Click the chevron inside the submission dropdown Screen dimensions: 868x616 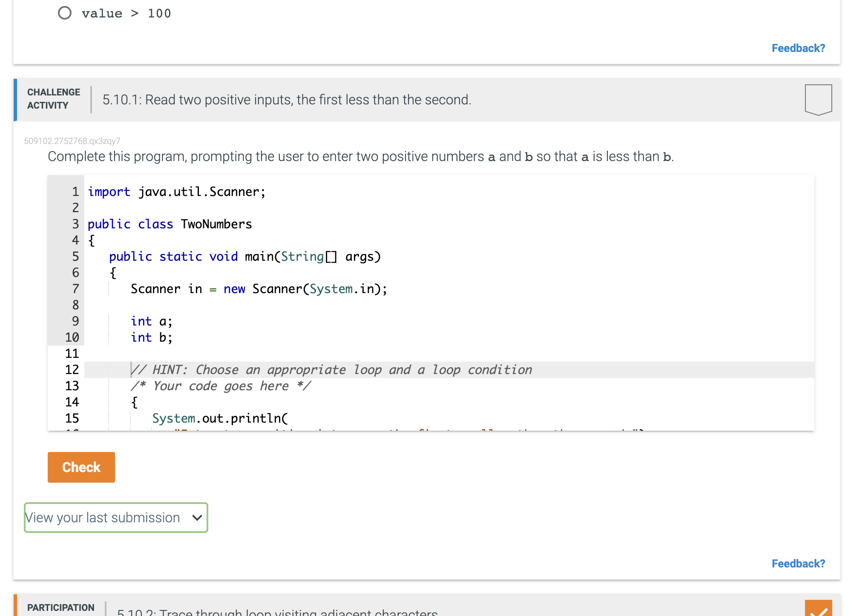(x=195, y=518)
